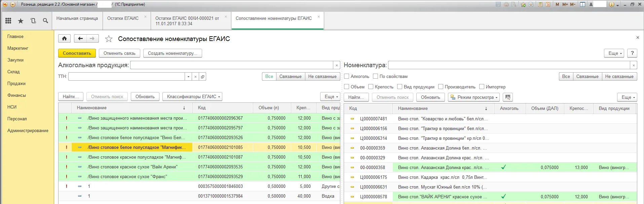Click the user profile icon in title bar

(591, 4)
